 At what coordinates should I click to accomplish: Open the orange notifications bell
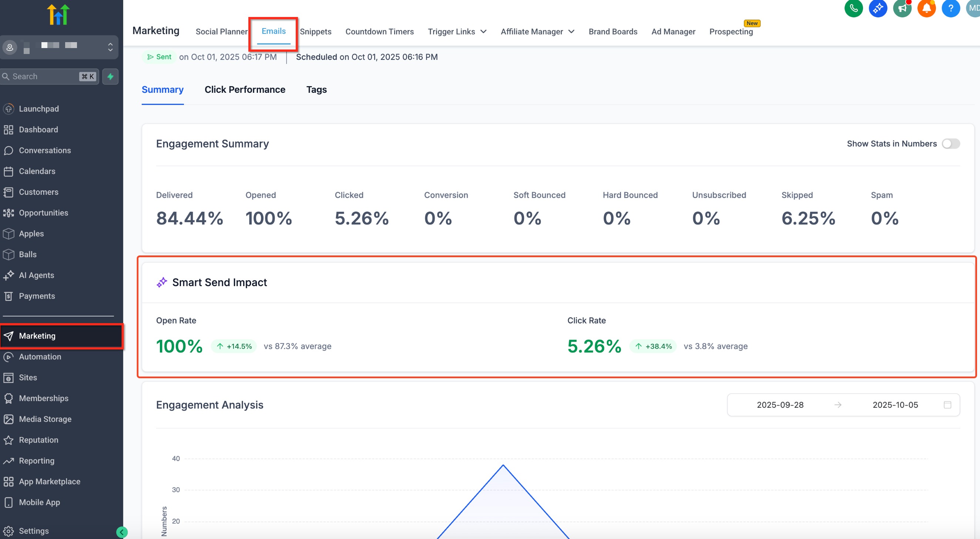click(926, 8)
